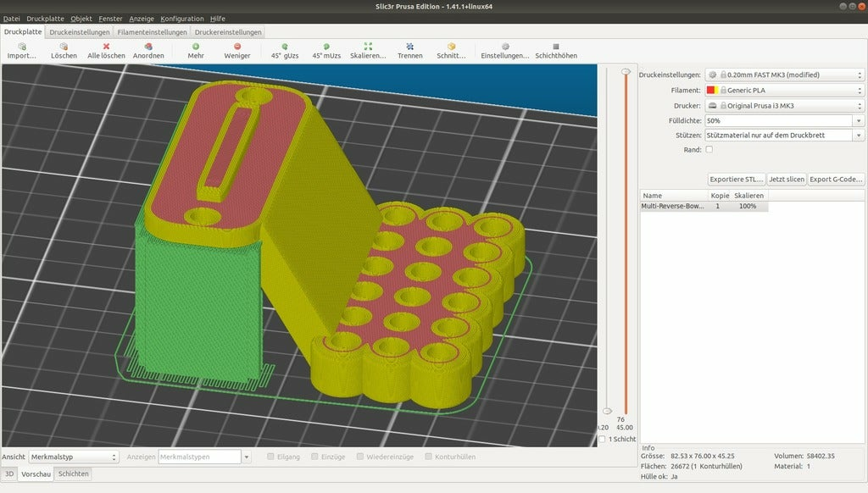Open the Ansicht Merkmalstyp dropdown
The width and height of the screenshot is (868, 493).
tap(74, 457)
